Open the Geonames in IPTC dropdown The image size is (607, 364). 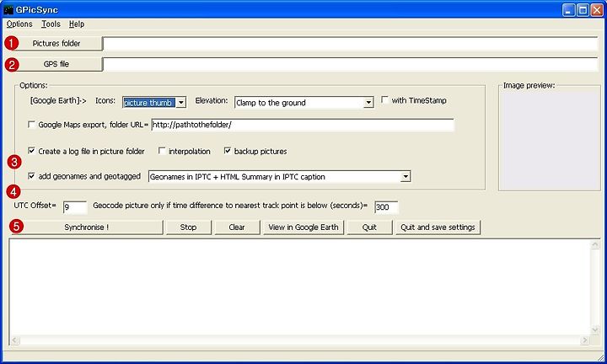(280, 177)
